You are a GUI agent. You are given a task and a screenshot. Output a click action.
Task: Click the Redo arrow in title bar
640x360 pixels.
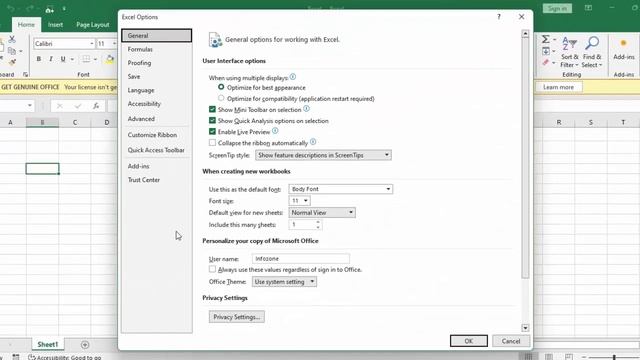[x=30, y=9]
